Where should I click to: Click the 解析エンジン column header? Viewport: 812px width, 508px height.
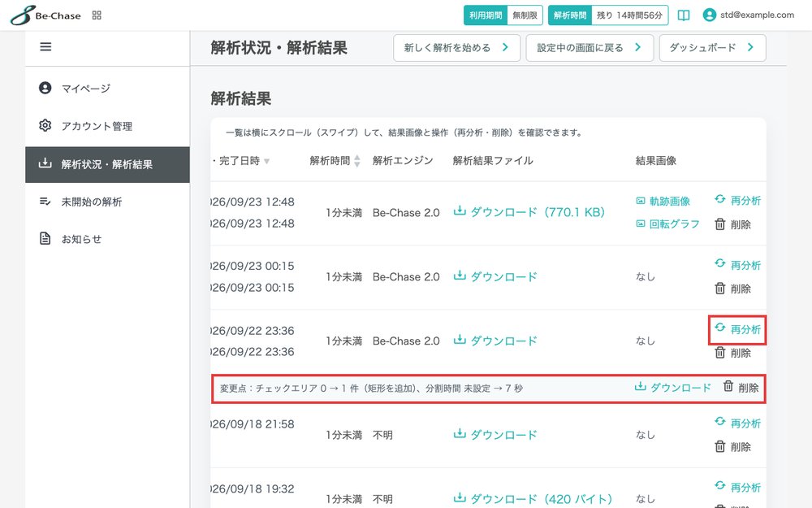pos(403,161)
